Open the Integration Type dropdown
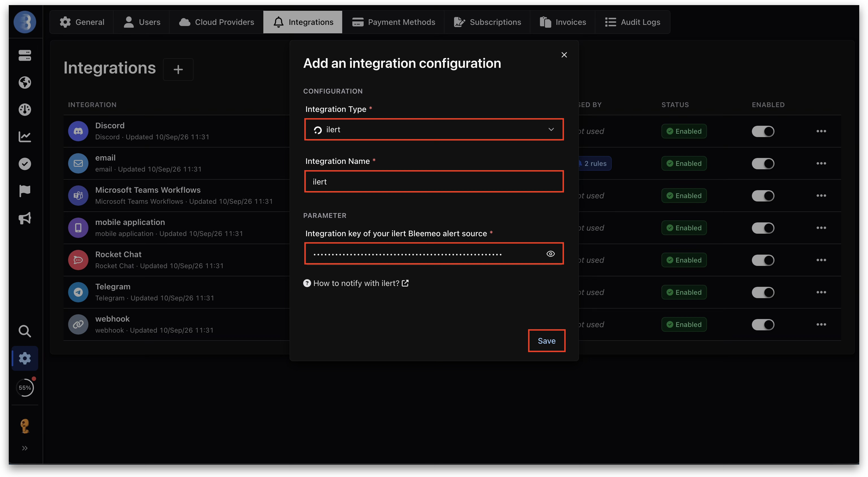 click(x=434, y=129)
